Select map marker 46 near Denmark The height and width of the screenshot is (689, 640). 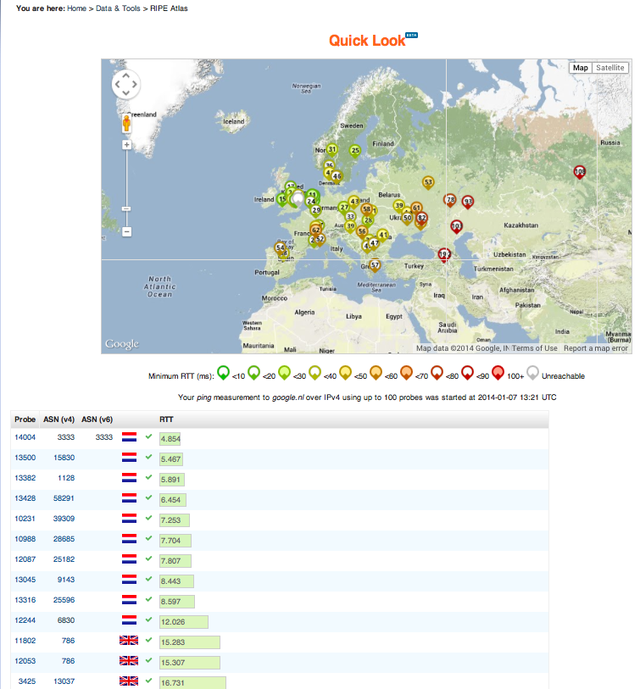coord(337,177)
